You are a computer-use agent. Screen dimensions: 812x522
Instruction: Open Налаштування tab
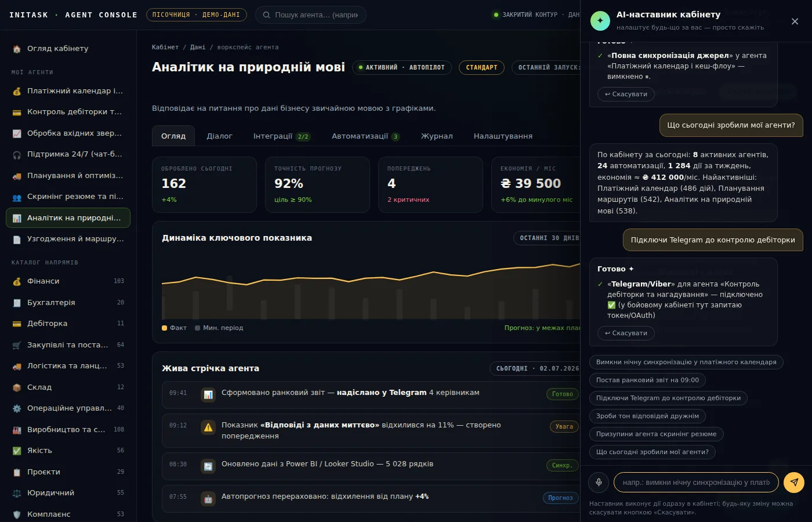pos(503,136)
